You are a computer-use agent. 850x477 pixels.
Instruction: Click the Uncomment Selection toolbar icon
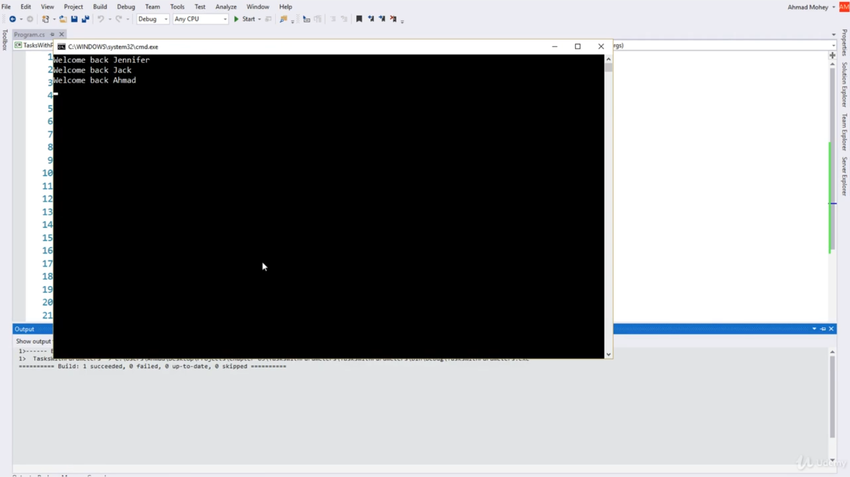point(318,19)
